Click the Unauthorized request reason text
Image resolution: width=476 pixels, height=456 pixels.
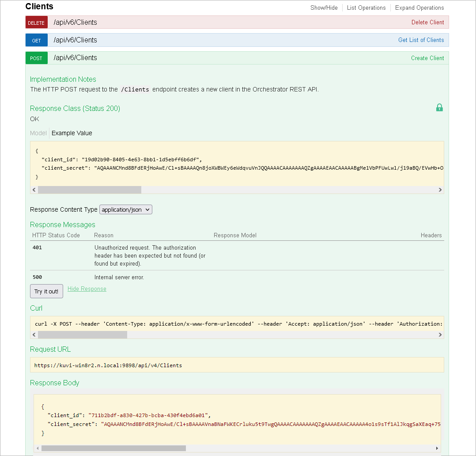point(150,255)
